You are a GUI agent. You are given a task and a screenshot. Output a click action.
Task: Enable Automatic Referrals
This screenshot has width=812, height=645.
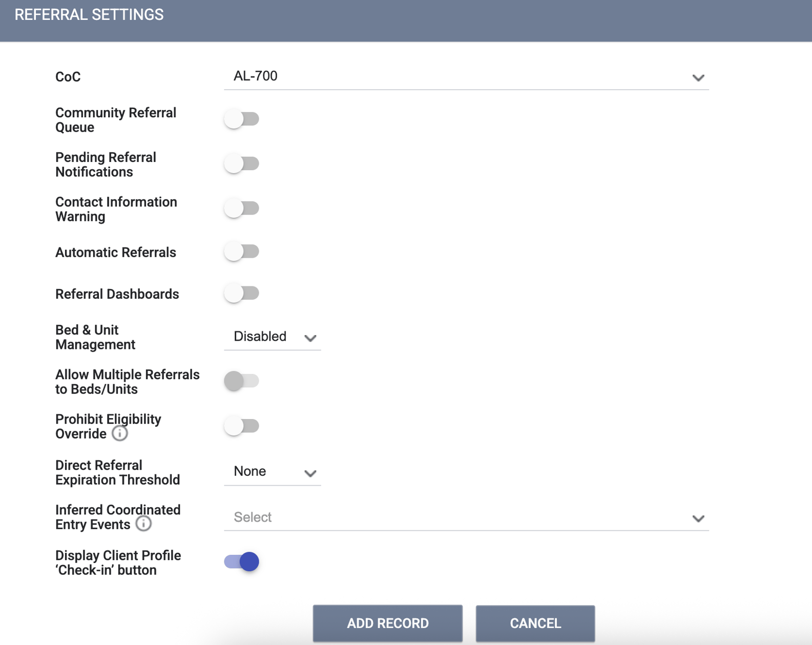click(x=241, y=251)
